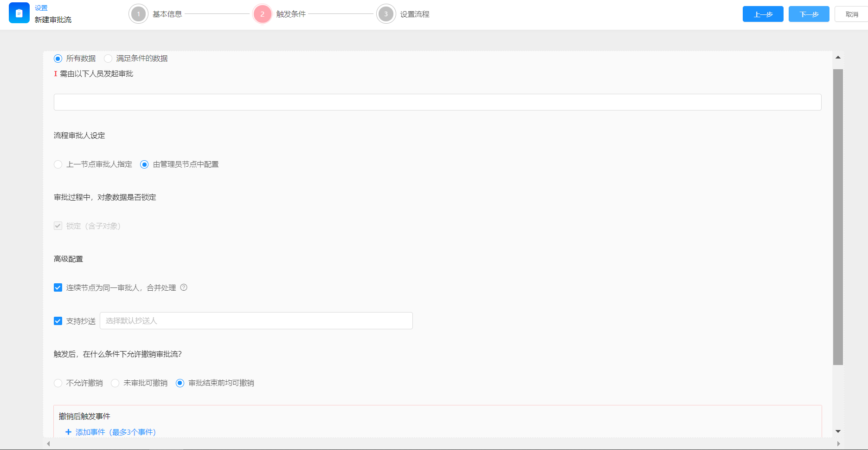Click step 2 circle 触发条件
Screen dimensions: 868x450
[x=262, y=14]
